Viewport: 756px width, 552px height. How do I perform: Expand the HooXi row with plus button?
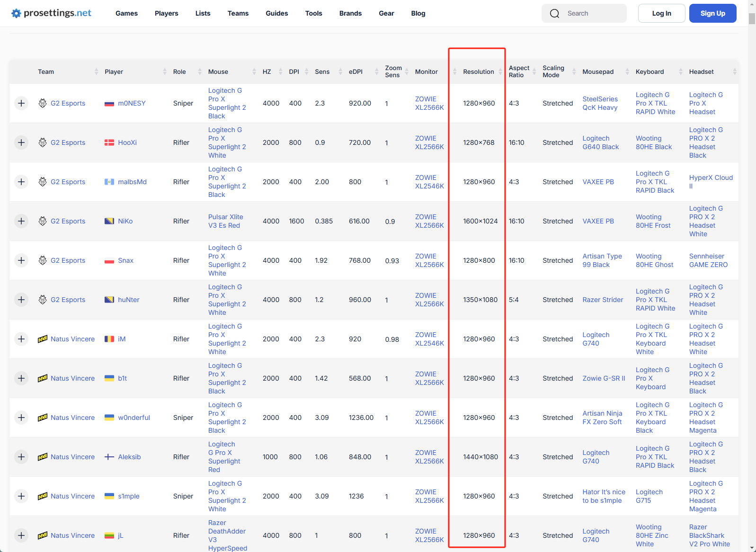pos(21,142)
